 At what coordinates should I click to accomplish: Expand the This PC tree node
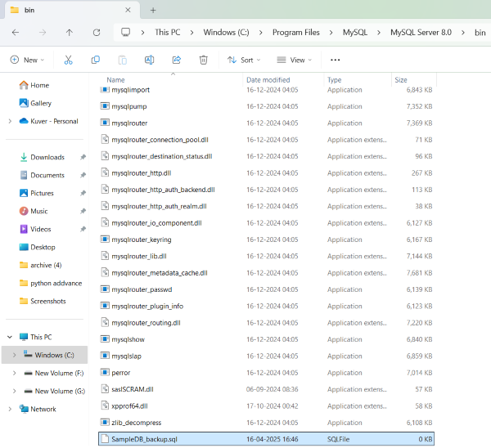tap(10, 337)
